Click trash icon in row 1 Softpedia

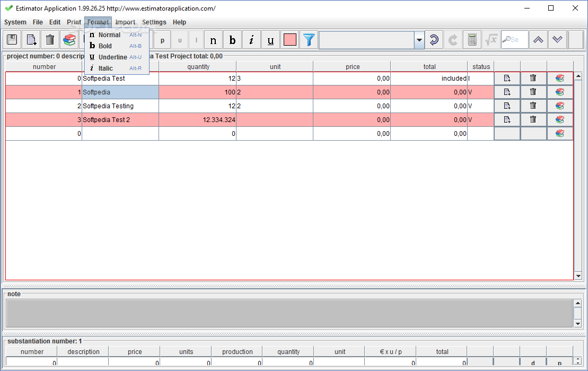tap(533, 92)
